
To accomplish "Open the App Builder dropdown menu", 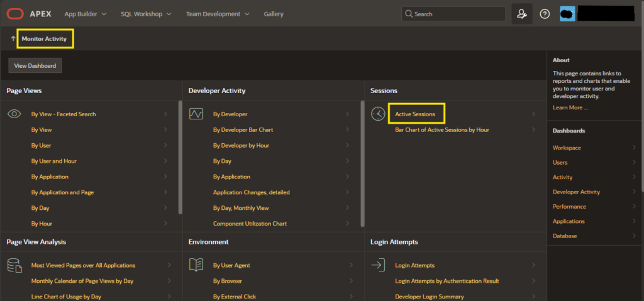I will pyautogui.click(x=86, y=14).
